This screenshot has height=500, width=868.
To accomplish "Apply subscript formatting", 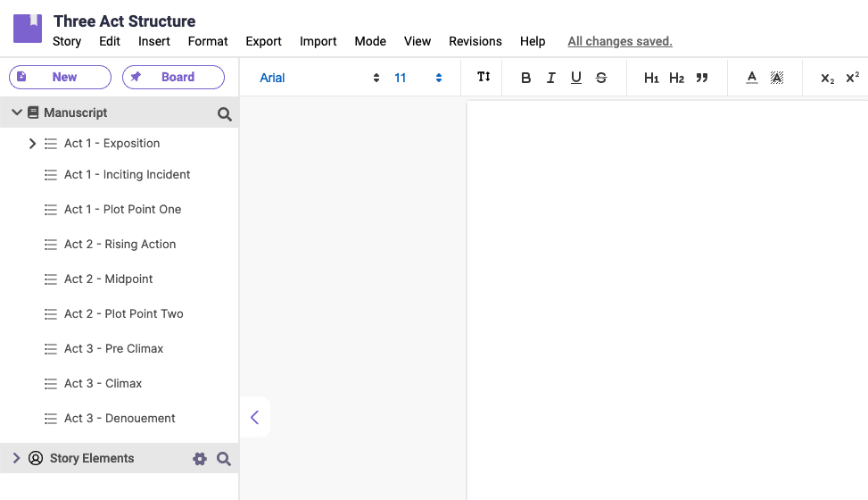I will (827, 79).
